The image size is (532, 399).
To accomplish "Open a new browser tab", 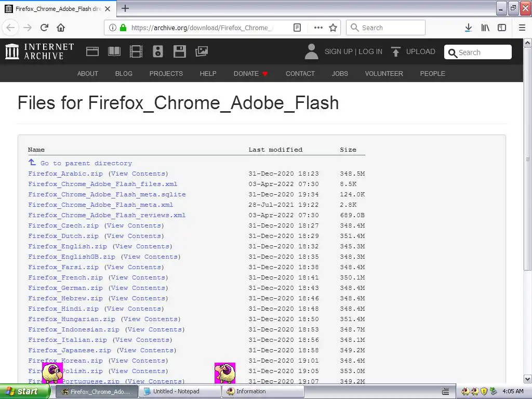I will click(x=125, y=8).
